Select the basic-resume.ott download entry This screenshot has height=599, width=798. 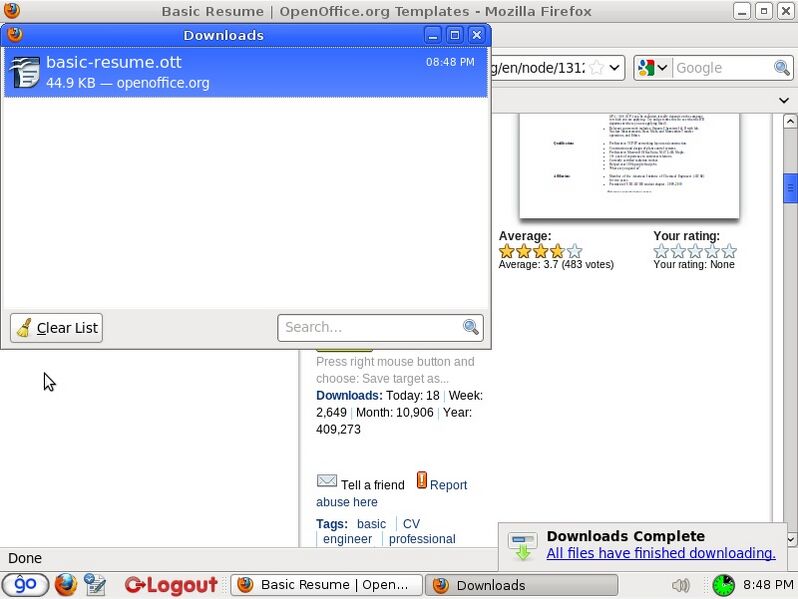pyautogui.click(x=246, y=72)
